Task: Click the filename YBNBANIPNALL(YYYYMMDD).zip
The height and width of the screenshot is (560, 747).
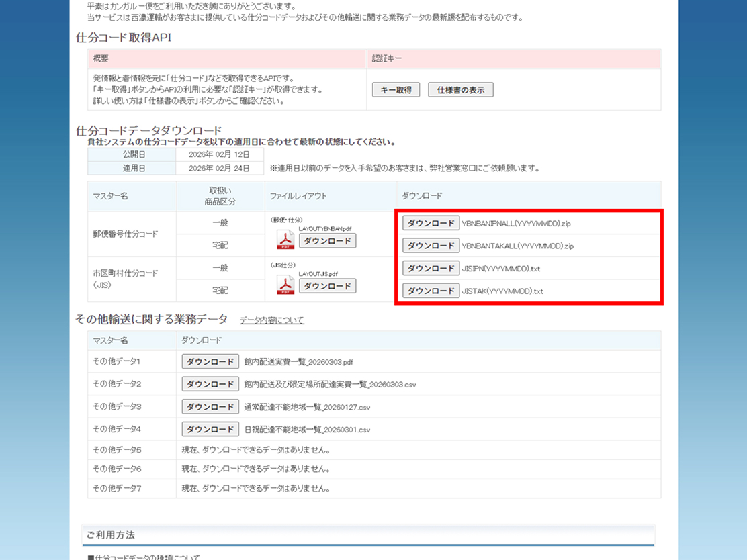Action: [x=516, y=224]
